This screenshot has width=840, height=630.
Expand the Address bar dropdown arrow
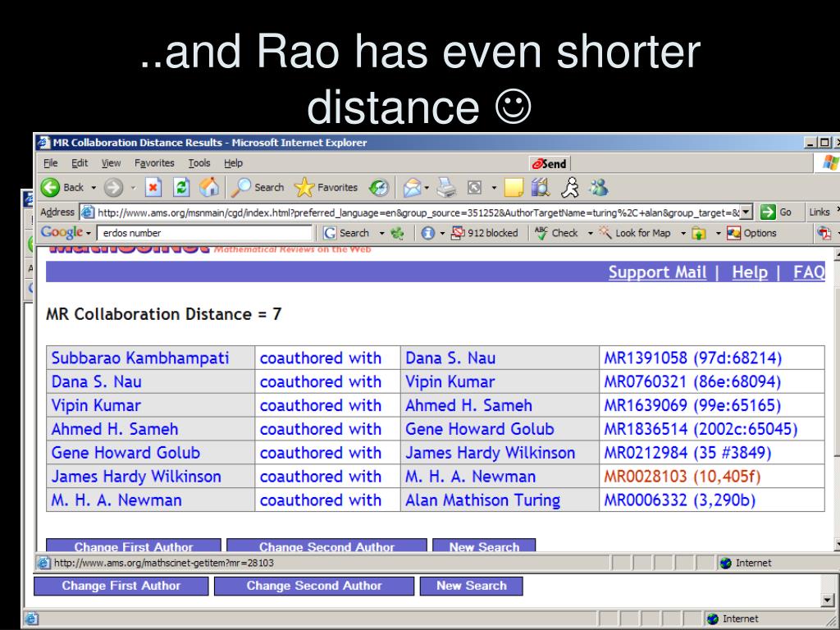746,212
